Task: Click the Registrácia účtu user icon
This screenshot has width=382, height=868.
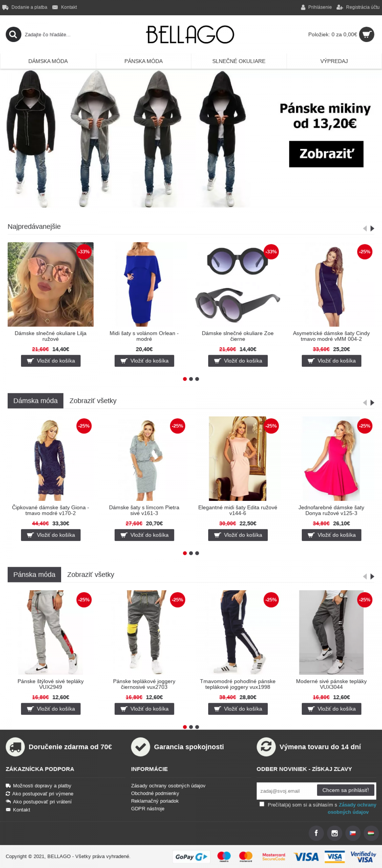Action: click(x=340, y=7)
